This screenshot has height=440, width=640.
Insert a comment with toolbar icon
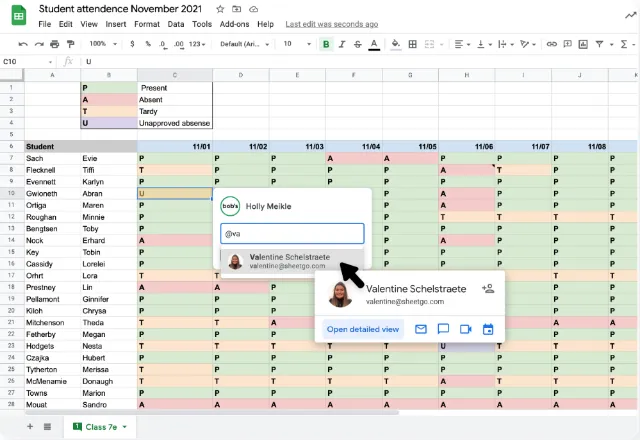click(567, 44)
